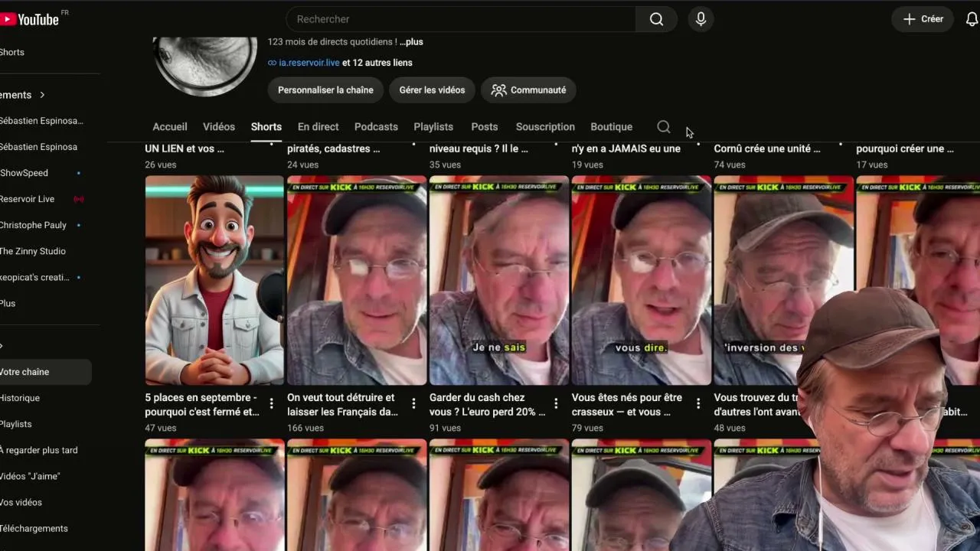Viewport: 980px width, 551px height.
Task: Open the title 'Garder du cash chez vous ?'
Action: point(488,405)
